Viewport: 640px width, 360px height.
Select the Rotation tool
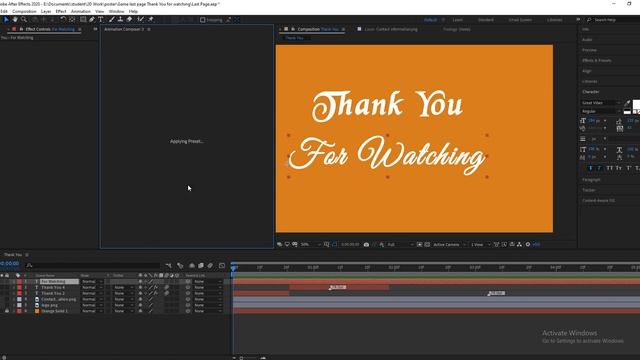pyautogui.click(x=63, y=20)
